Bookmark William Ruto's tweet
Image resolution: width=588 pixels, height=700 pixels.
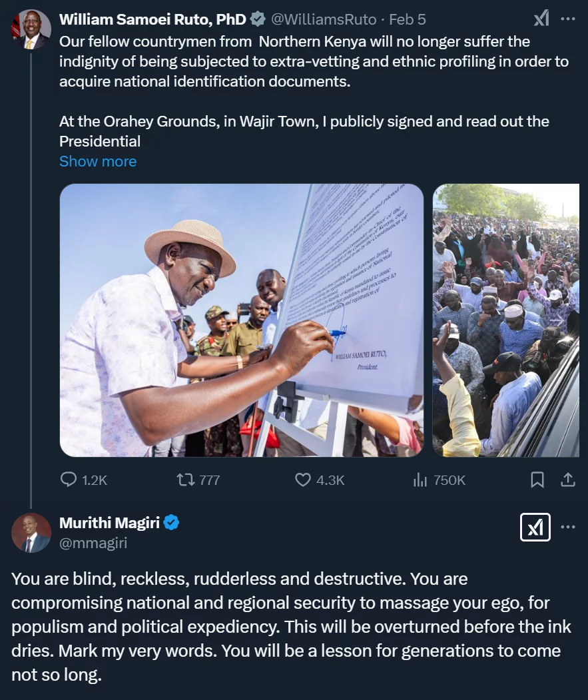537,480
